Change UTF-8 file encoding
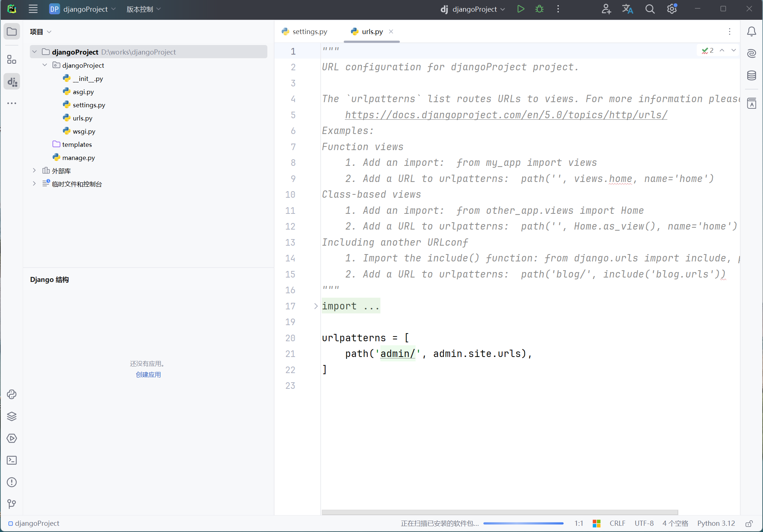Screen dimensions: 763x532 click(x=644, y=524)
